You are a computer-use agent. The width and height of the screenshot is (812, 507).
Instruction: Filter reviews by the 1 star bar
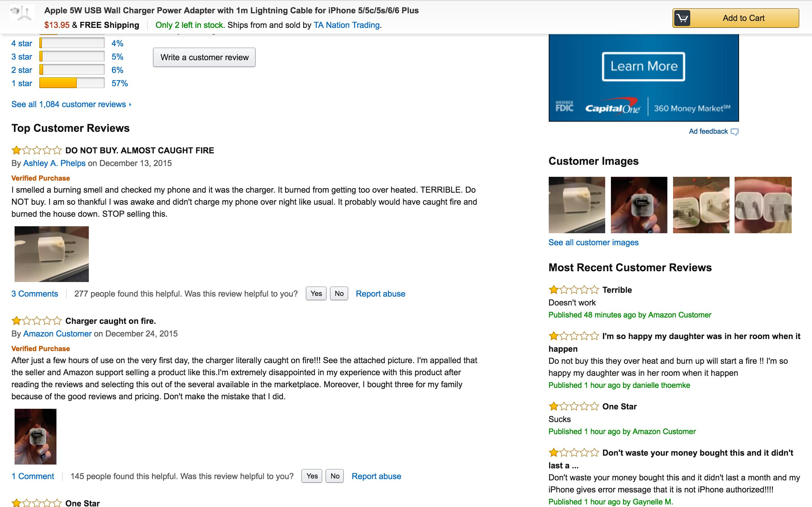(72, 83)
